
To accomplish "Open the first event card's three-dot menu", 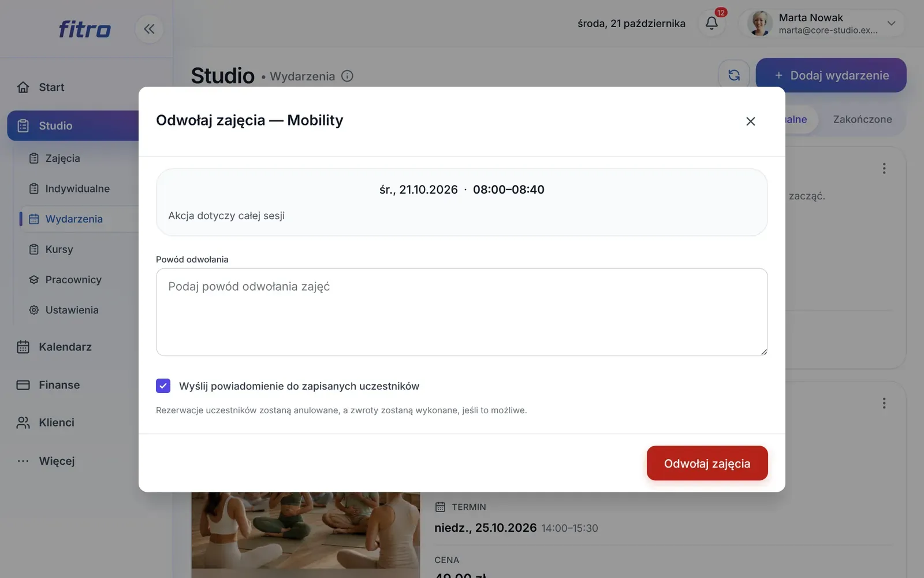I will click(884, 168).
